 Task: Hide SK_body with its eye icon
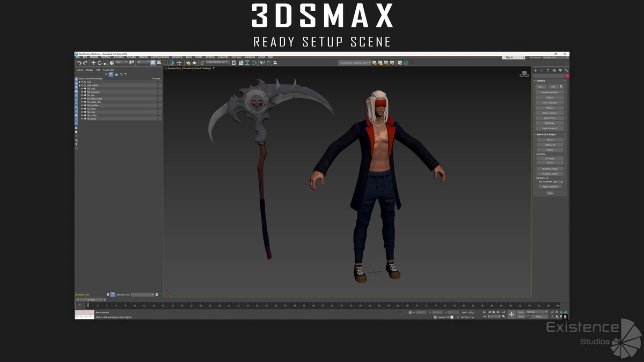pos(82,88)
